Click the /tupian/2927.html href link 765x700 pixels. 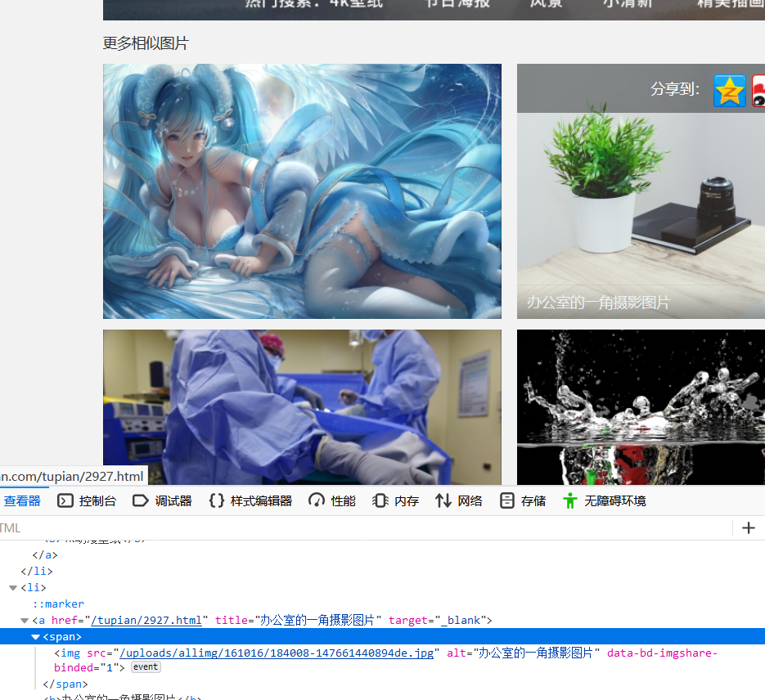pyautogui.click(x=146, y=621)
